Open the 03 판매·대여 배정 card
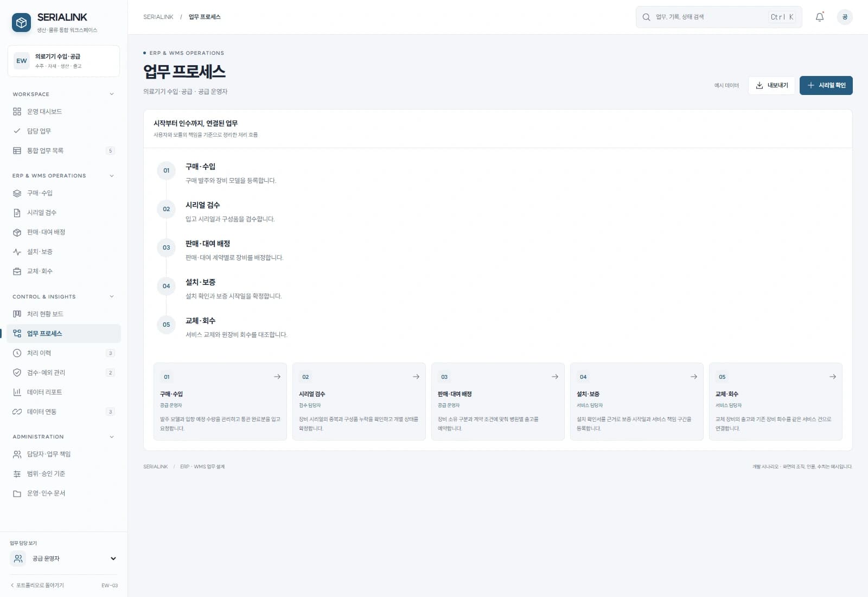 pyautogui.click(x=497, y=401)
